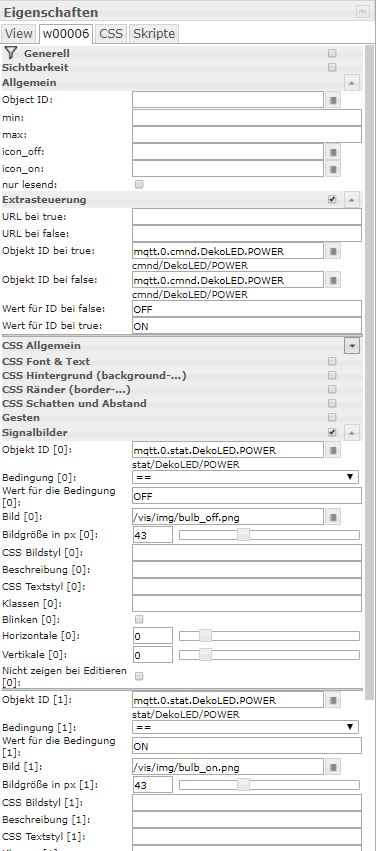This screenshot has width=376, height=851.
Task: Uncheck the Extrasteuerung group checkbox
Action: [332, 200]
